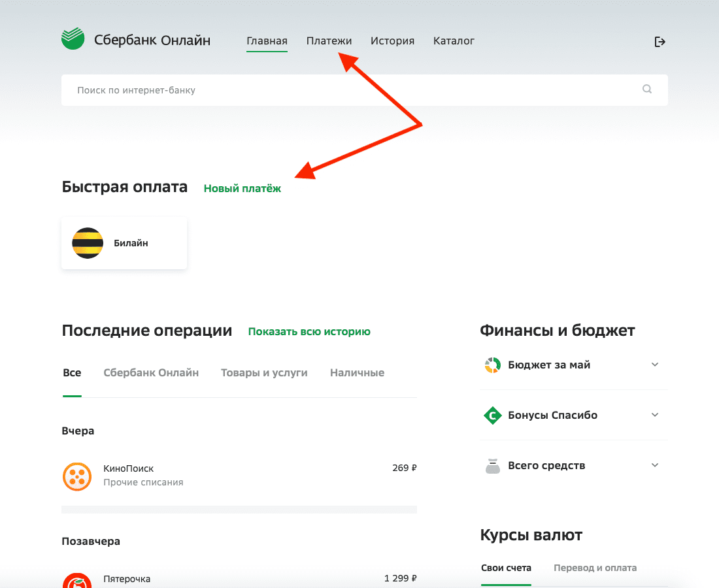This screenshot has height=588, width=719.
Task: Click the logout icon
Action: 660,41
